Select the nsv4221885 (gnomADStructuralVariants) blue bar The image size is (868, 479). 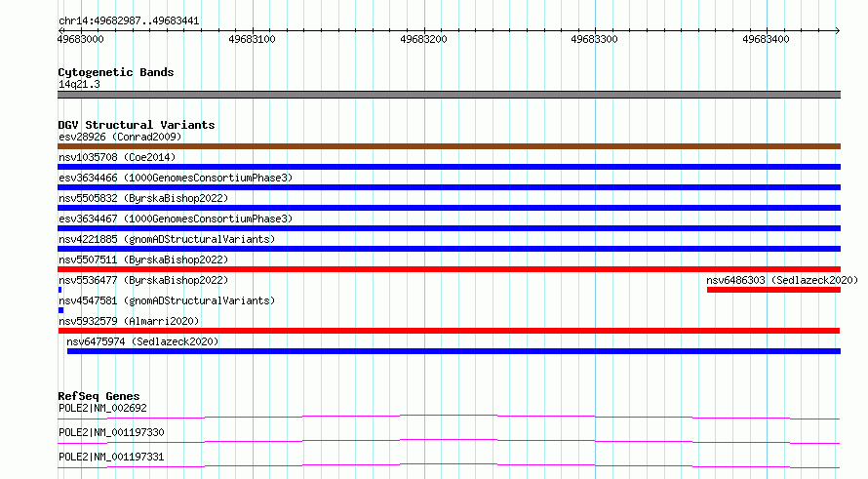(449, 249)
